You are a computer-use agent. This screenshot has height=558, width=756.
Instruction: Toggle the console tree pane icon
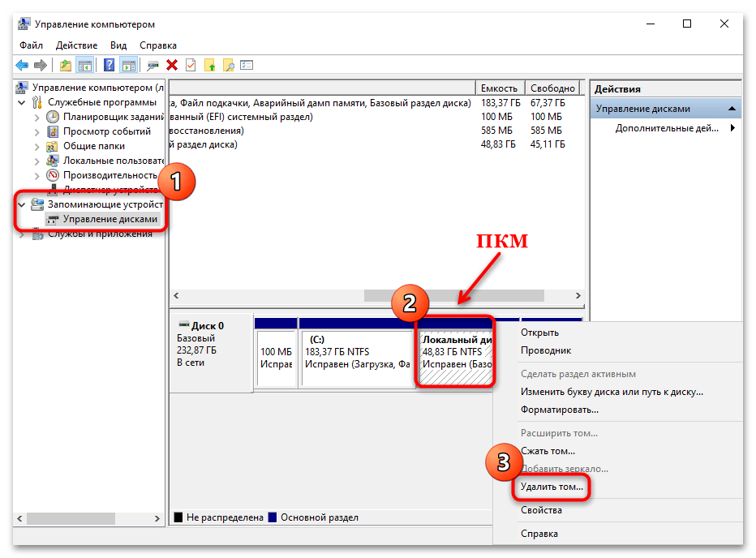coord(85,65)
